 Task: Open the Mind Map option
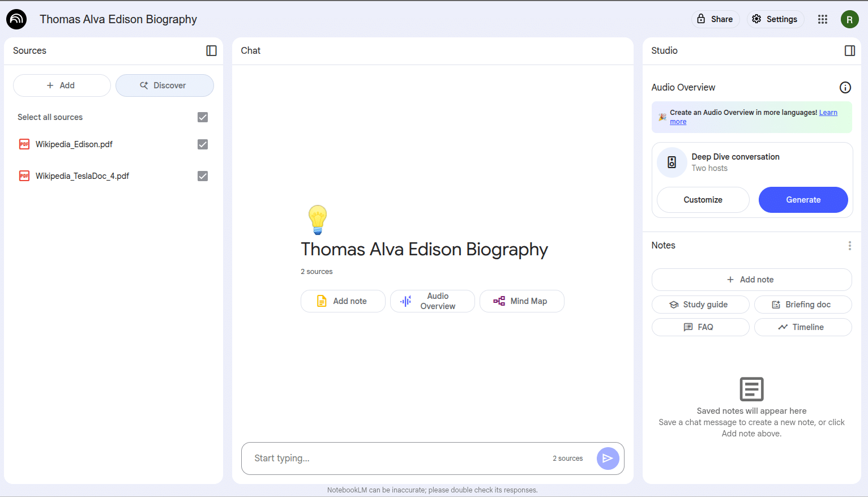point(521,301)
